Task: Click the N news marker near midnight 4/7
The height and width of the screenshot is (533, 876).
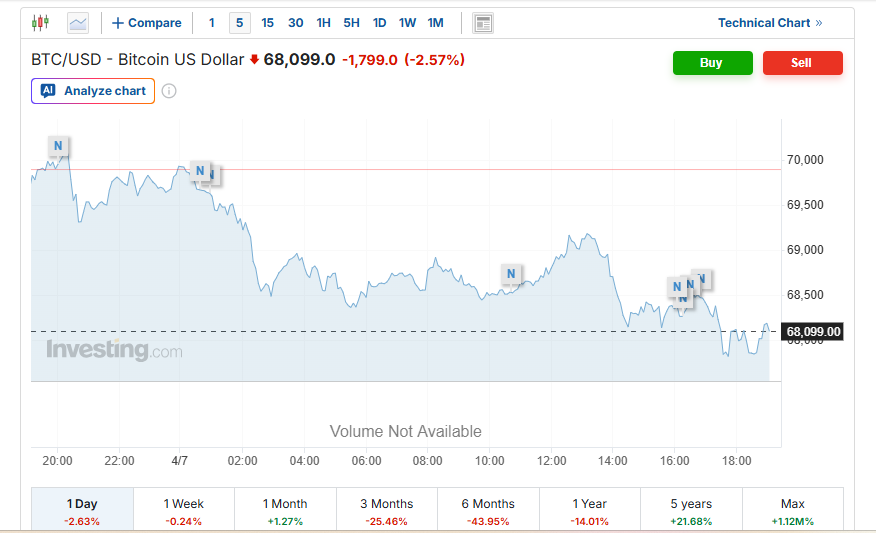Action: coord(200,171)
